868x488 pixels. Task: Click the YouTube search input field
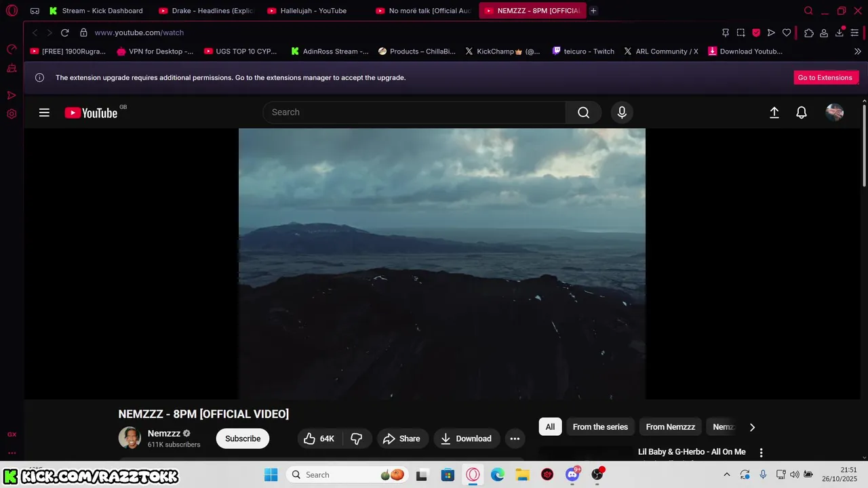point(414,113)
